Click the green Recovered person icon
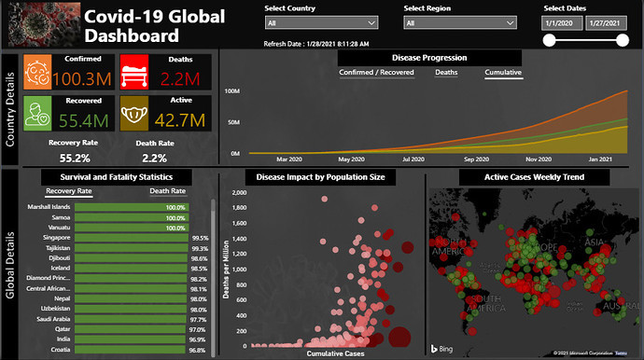This screenshot has width=644, height=360. (37, 113)
